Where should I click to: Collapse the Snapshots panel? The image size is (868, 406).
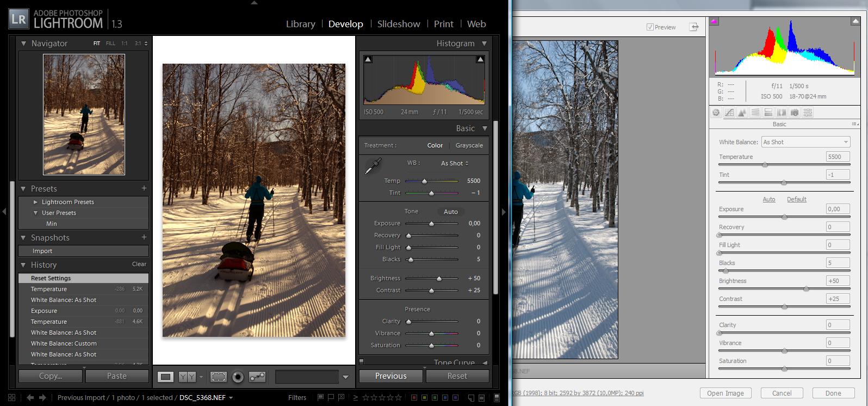pos(23,238)
